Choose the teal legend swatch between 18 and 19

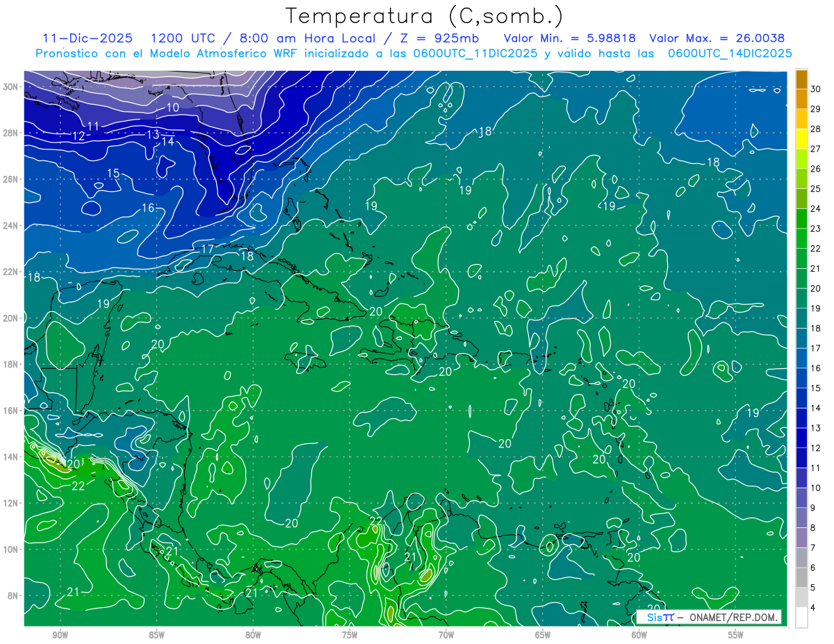pos(801,319)
